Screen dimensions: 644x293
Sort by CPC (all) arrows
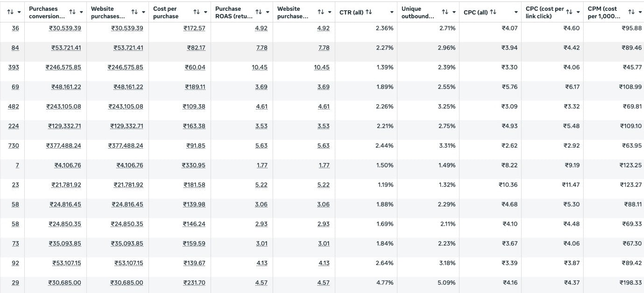493,12
